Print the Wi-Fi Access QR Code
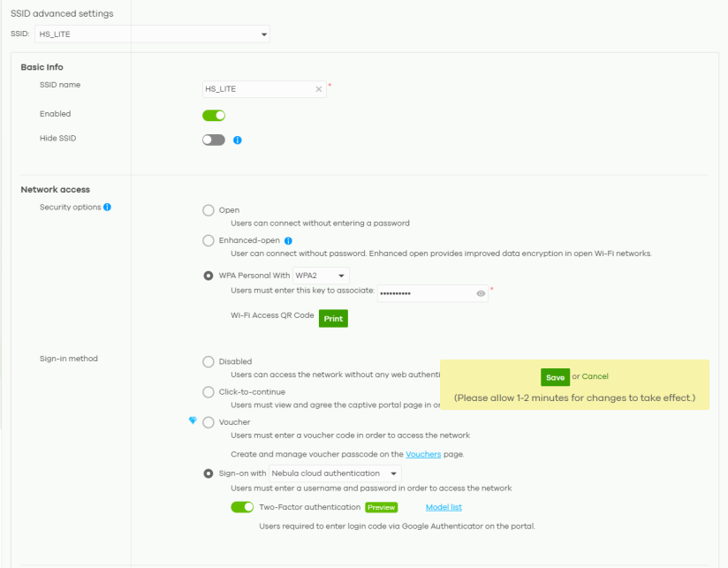 tap(333, 318)
